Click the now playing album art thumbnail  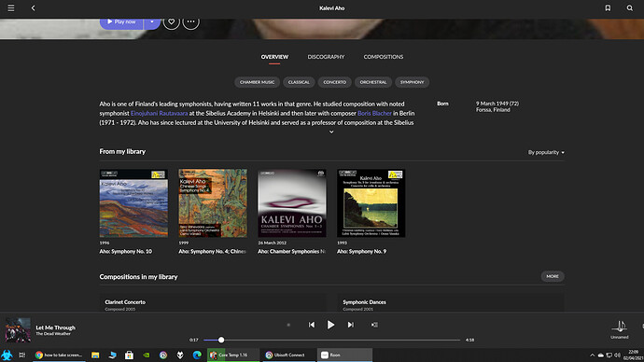click(18, 329)
